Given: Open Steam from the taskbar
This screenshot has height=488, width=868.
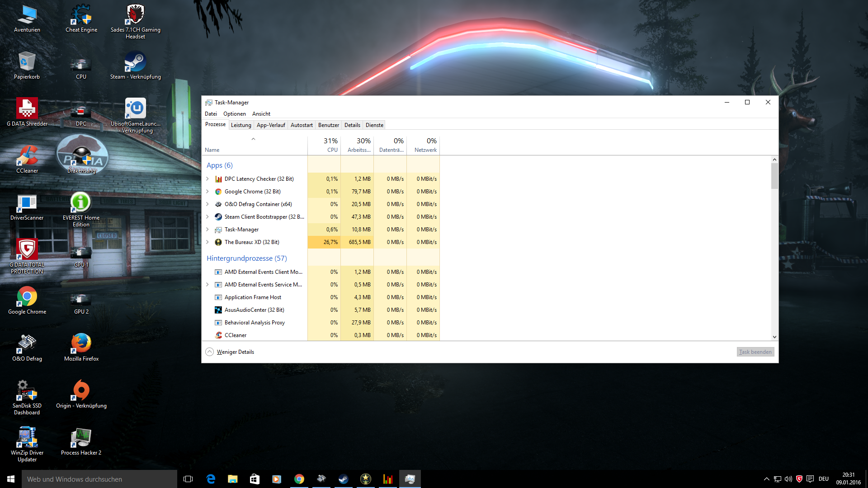Looking at the screenshot, I should (344, 479).
